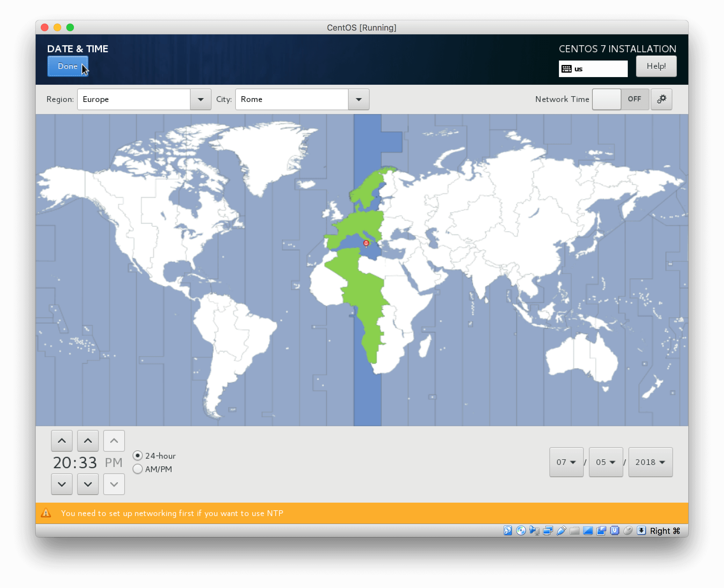Select AM/PM time format radio button
The image size is (724, 588).
coord(138,469)
